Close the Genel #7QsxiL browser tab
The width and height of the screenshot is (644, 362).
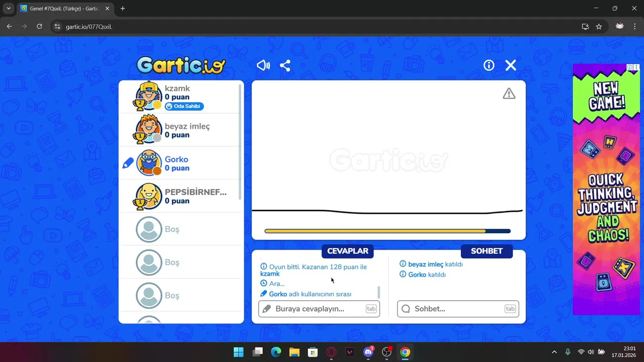(x=107, y=9)
